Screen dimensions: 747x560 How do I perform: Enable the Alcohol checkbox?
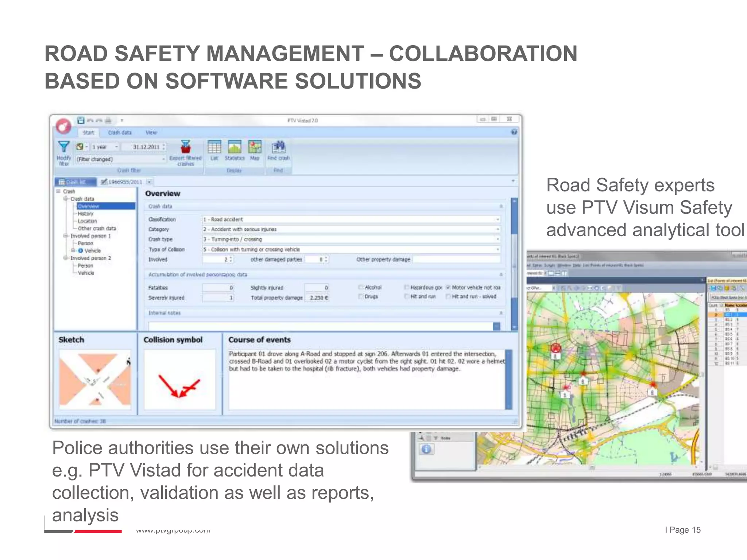[361, 287]
